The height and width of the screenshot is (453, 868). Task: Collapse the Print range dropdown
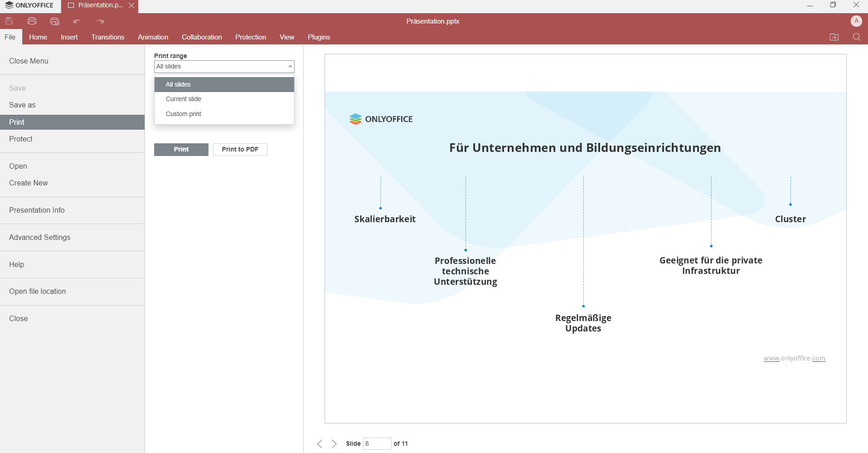pos(290,67)
